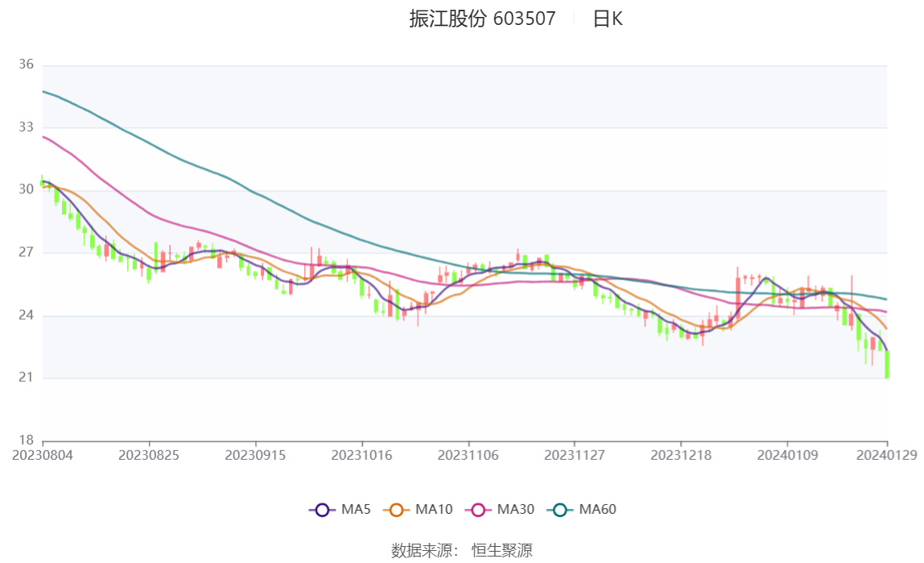Click the data source text 恒生聚源
This screenshot has height=563, width=924.
coord(502,551)
